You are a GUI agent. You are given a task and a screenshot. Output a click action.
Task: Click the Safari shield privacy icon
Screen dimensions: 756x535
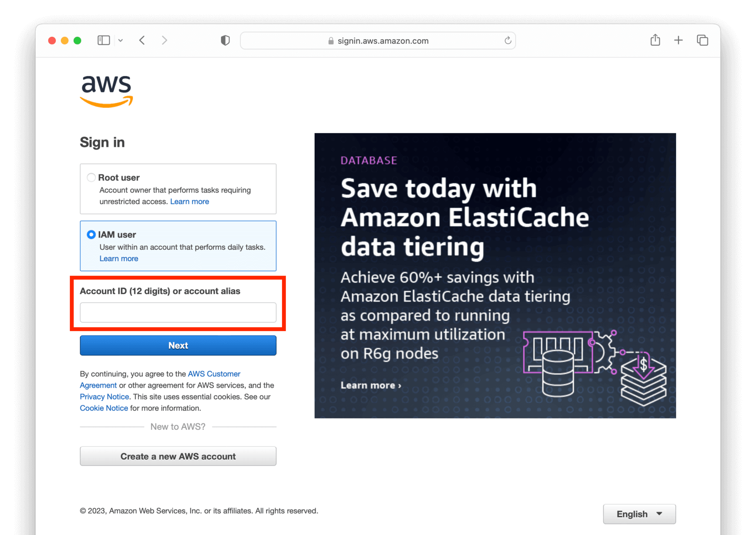225,40
